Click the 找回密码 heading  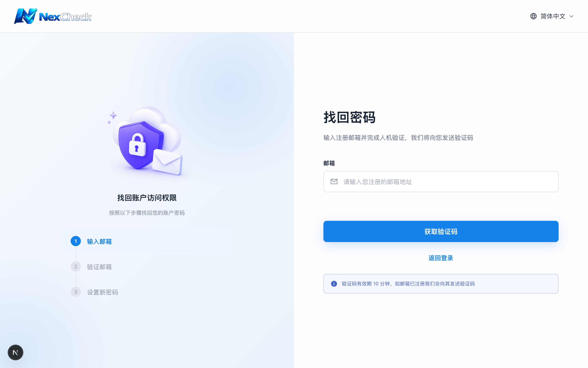349,117
